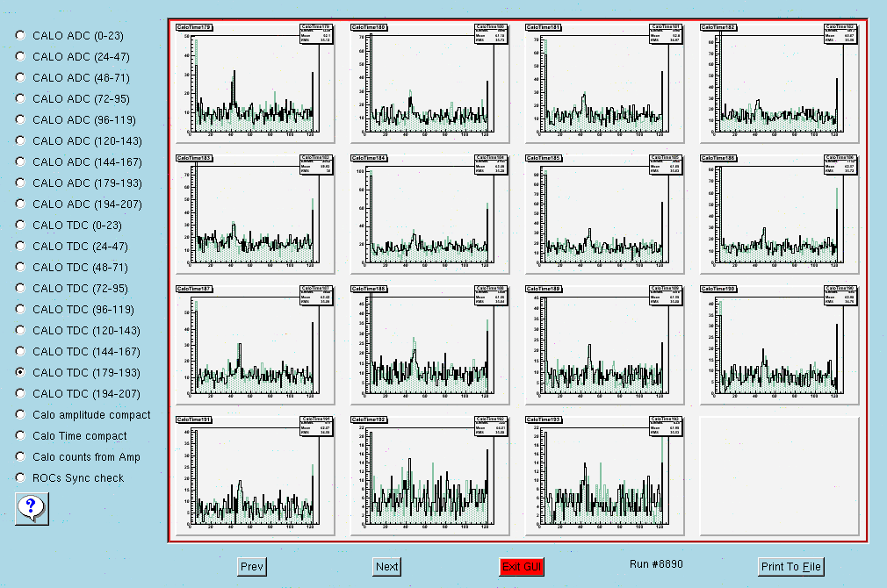Image resolution: width=887 pixels, height=588 pixels.
Task: Select CALO ADC (48-71) radio option
Action: (x=20, y=77)
